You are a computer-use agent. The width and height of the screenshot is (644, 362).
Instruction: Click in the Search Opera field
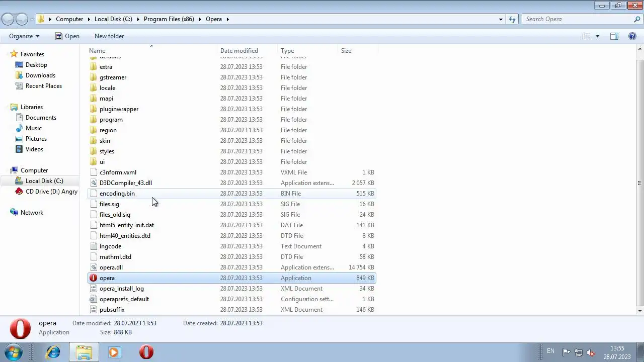pyautogui.click(x=577, y=19)
